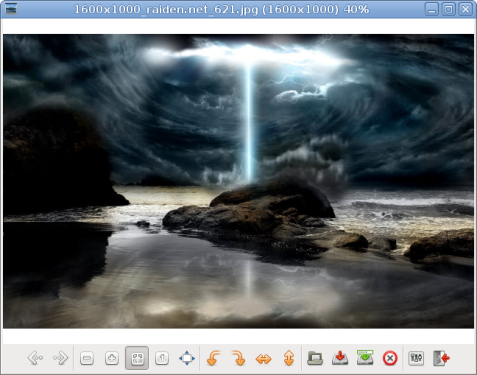Go to the next image
Image resolution: width=477 pixels, height=375 pixels.
tap(60, 358)
